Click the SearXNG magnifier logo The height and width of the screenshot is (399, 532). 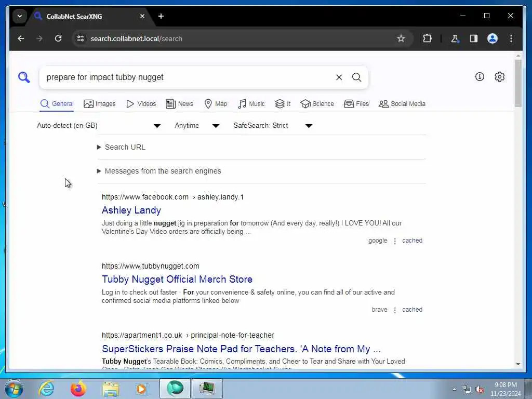24,77
